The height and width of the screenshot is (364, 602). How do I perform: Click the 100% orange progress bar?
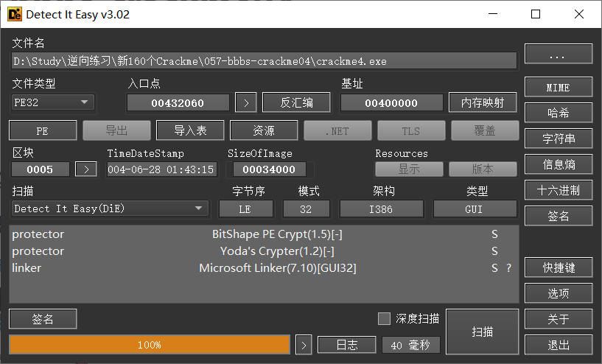coord(150,345)
